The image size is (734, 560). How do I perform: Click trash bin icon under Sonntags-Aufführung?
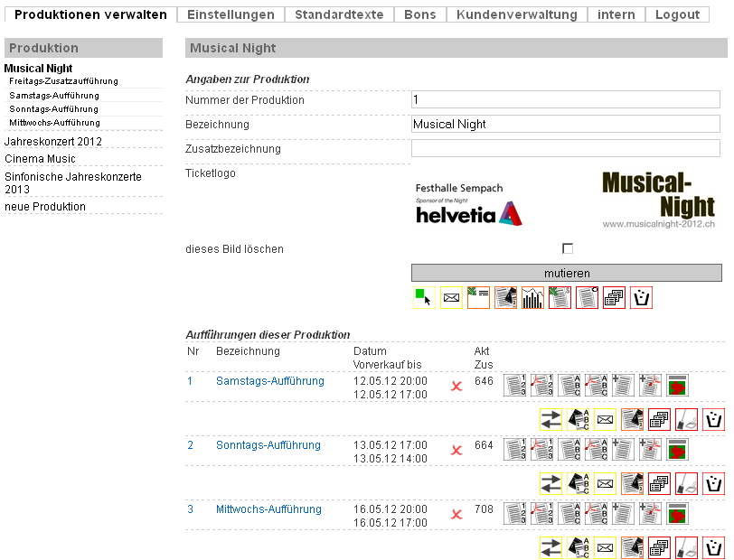[714, 484]
